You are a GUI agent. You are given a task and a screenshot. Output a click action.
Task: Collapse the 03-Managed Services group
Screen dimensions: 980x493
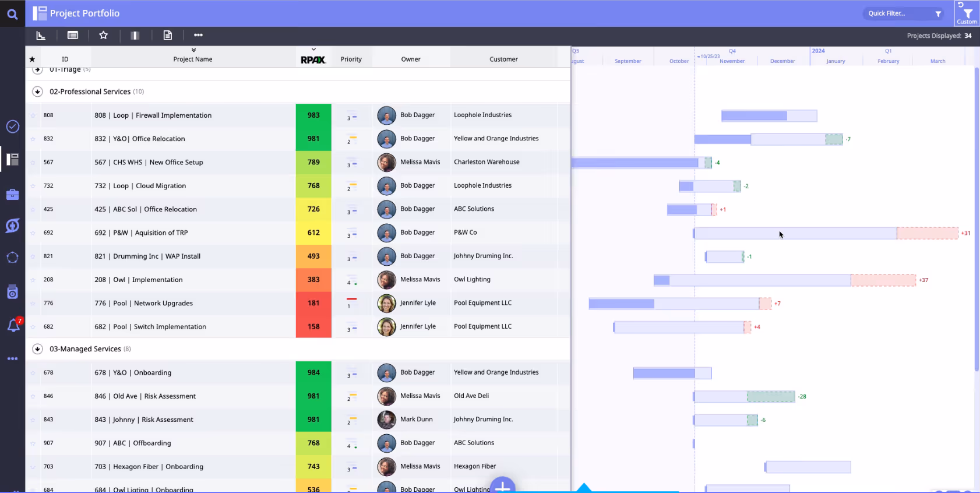click(37, 349)
